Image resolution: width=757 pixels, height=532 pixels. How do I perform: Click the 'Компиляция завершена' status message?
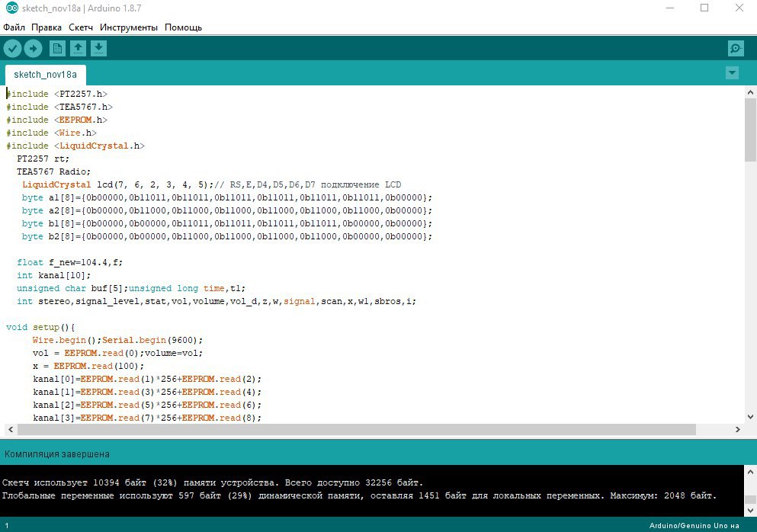tap(57, 454)
